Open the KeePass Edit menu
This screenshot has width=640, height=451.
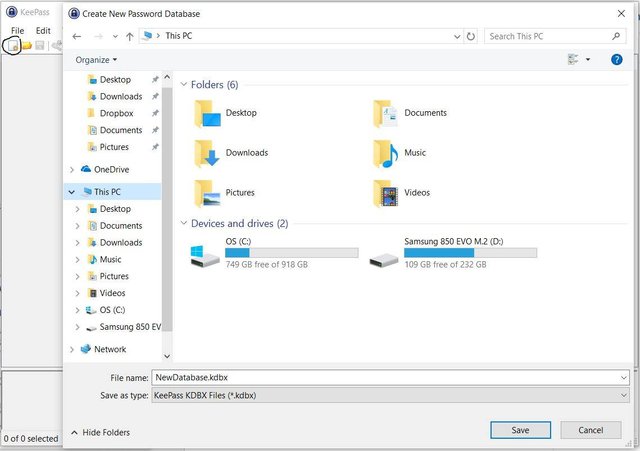pyautogui.click(x=43, y=31)
